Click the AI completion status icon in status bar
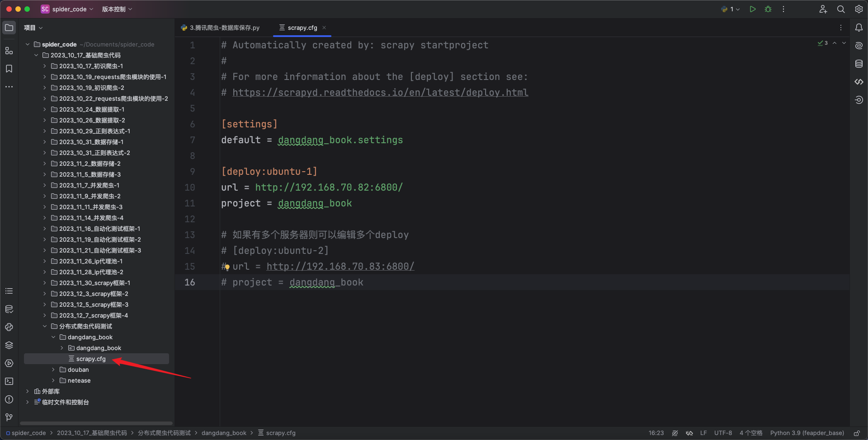This screenshot has height=440, width=868. tap(675, 433)
